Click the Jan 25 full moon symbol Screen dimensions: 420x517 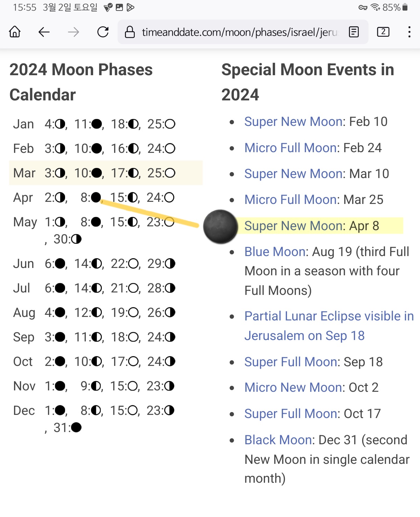[x=170, y=124]
